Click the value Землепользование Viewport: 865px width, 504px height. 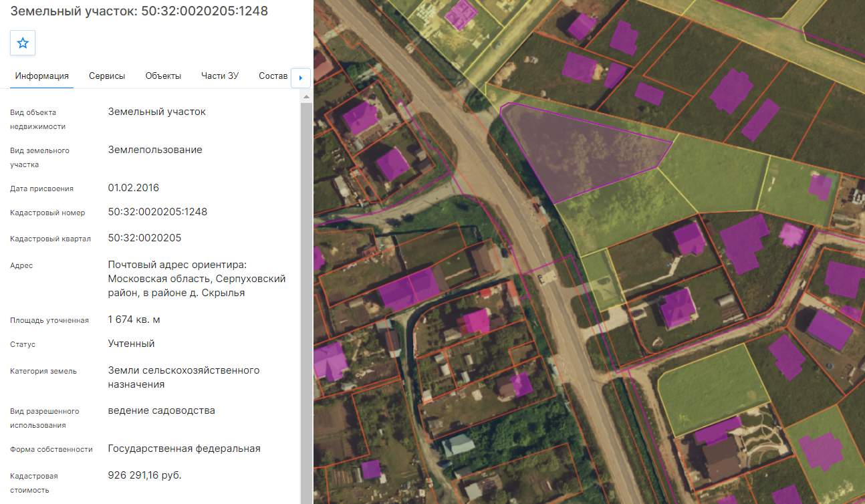pyautogui.click(x=155, y=150)
